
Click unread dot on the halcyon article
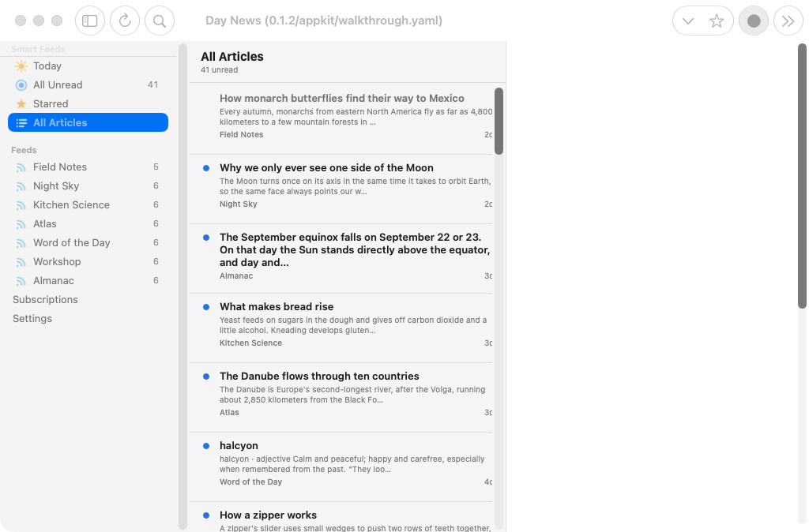[206, 446]
